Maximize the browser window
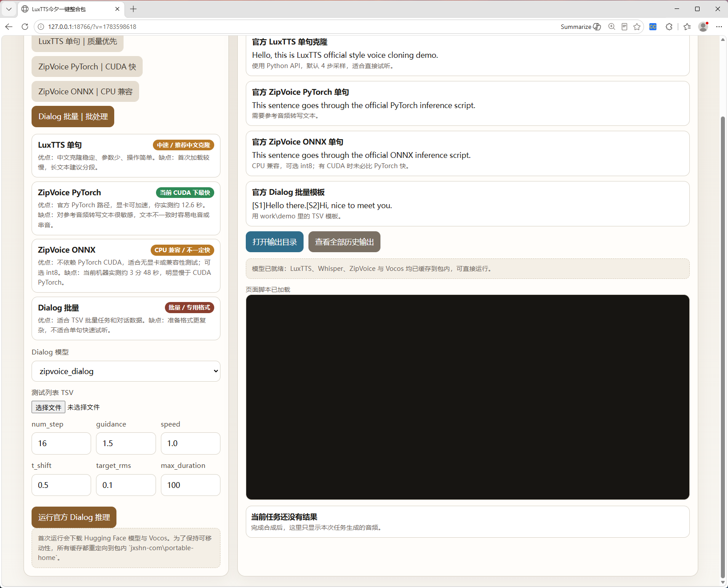Viewport: 728px width, 588px height. point(697,9)
